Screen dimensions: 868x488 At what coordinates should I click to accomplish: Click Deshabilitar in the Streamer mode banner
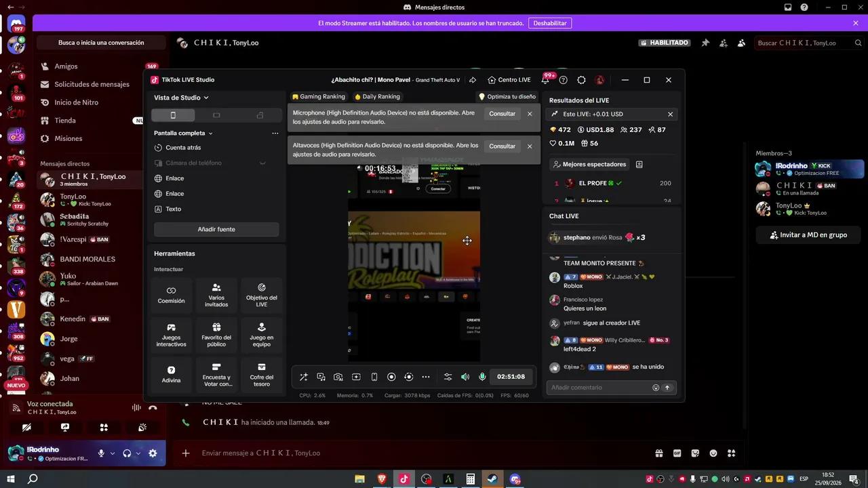550,23
